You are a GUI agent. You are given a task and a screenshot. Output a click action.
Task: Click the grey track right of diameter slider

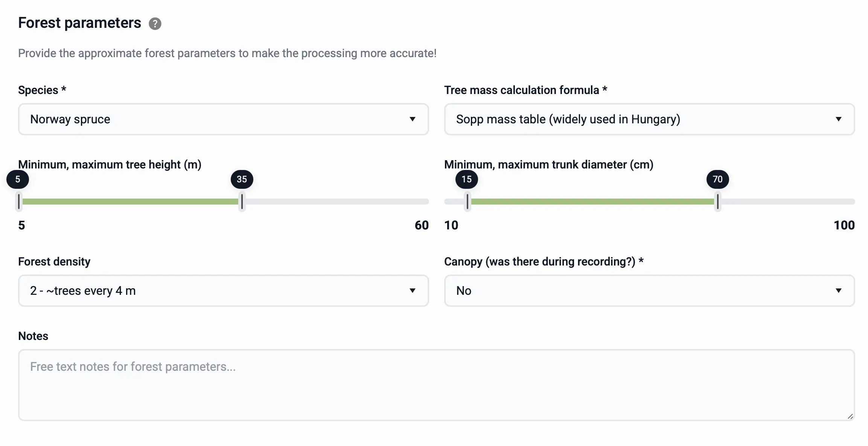pyautogui.click(x=787, y=202)
